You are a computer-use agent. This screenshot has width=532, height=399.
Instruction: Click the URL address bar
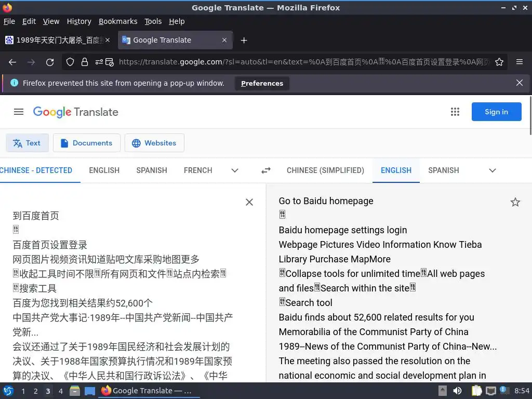coord(303,62)
